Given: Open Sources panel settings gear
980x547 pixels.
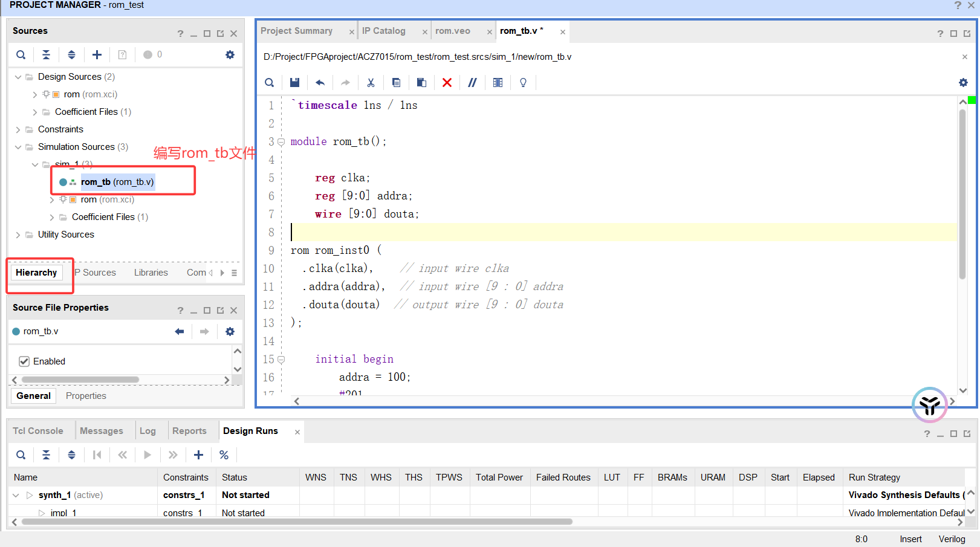Looking at the screenshot, I should (230, 55).
